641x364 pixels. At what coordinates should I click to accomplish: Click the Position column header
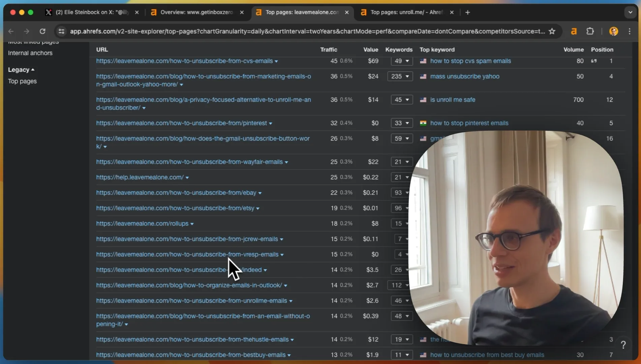(x=602, y=50)
